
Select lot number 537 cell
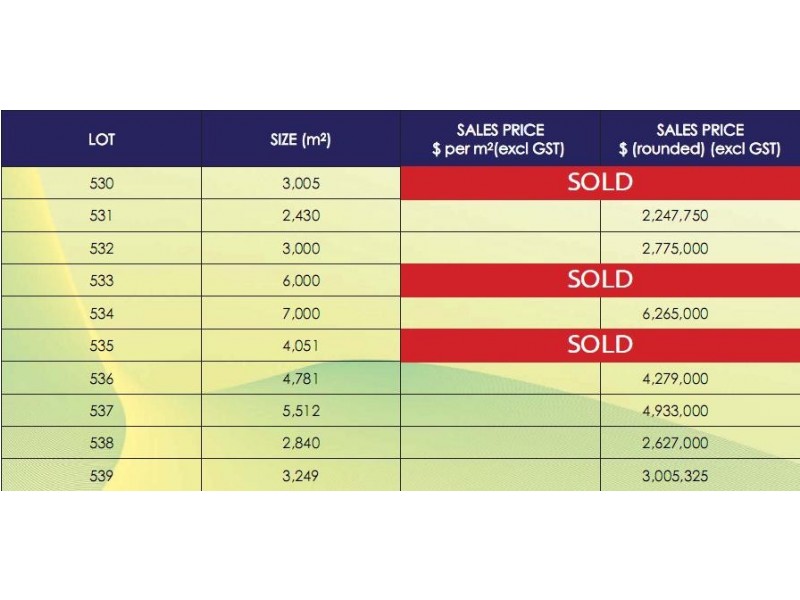101,411
